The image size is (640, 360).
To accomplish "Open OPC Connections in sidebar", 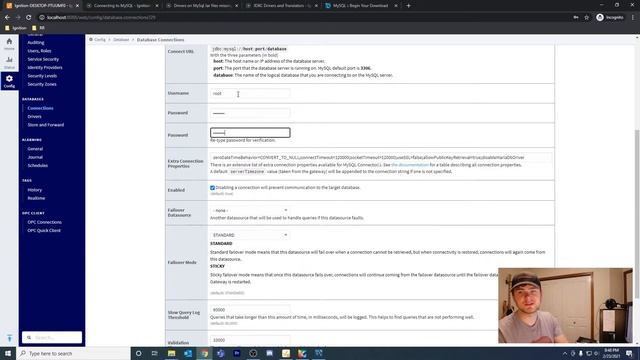I will [44, 222].
